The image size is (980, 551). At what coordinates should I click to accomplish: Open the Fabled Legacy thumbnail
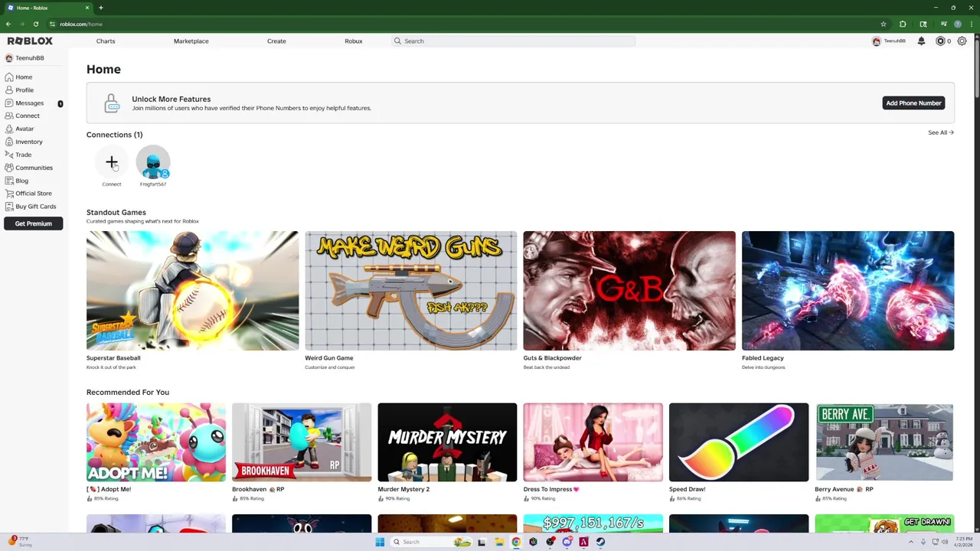848,291
